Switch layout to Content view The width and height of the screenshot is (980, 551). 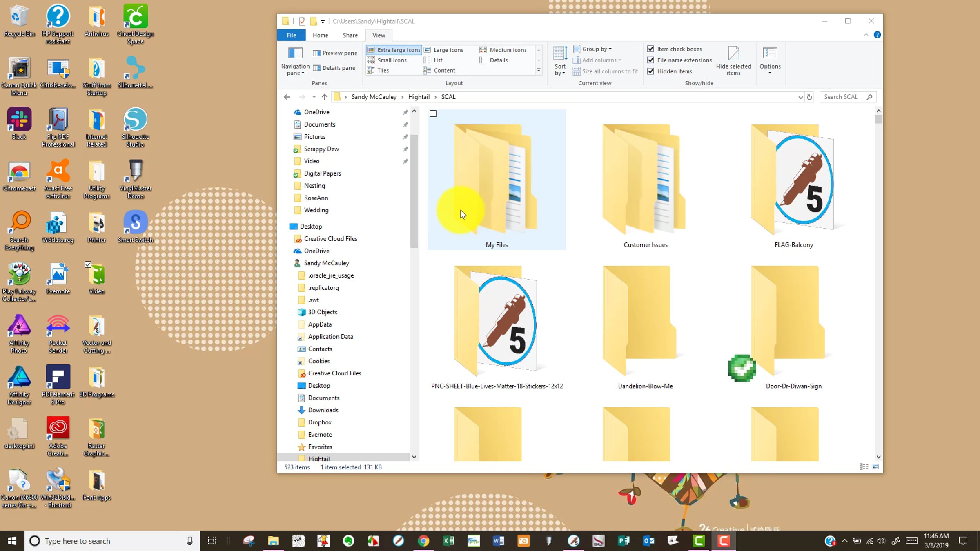click(439, 70)
